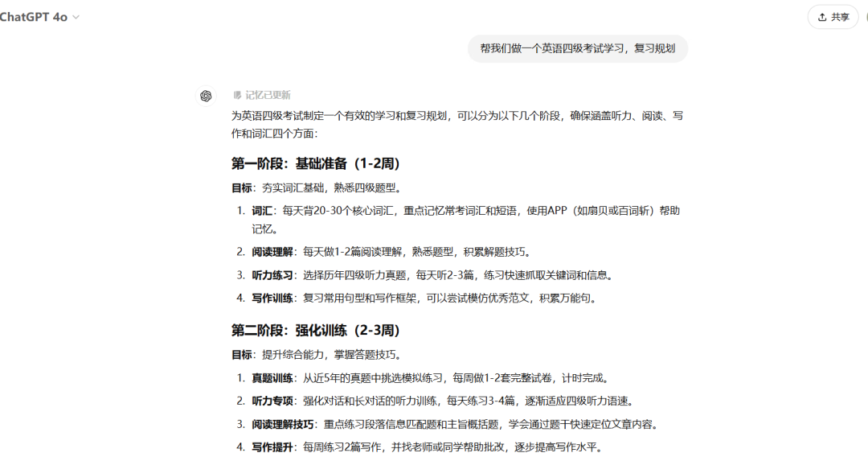Click the 共享 share button
This screenshot has height=457, width=868.
pyautogui.click(x=833, y=17)
